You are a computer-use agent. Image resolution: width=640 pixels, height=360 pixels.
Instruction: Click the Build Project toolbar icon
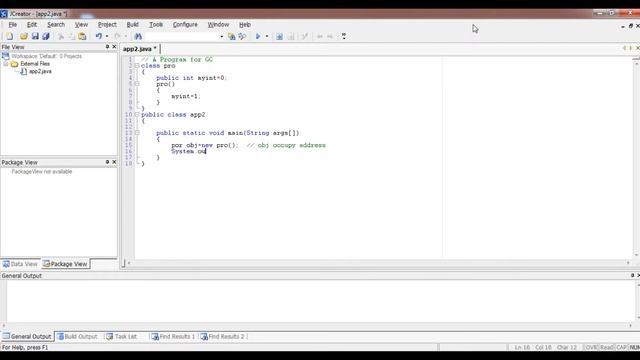click(x=279, y=36)
